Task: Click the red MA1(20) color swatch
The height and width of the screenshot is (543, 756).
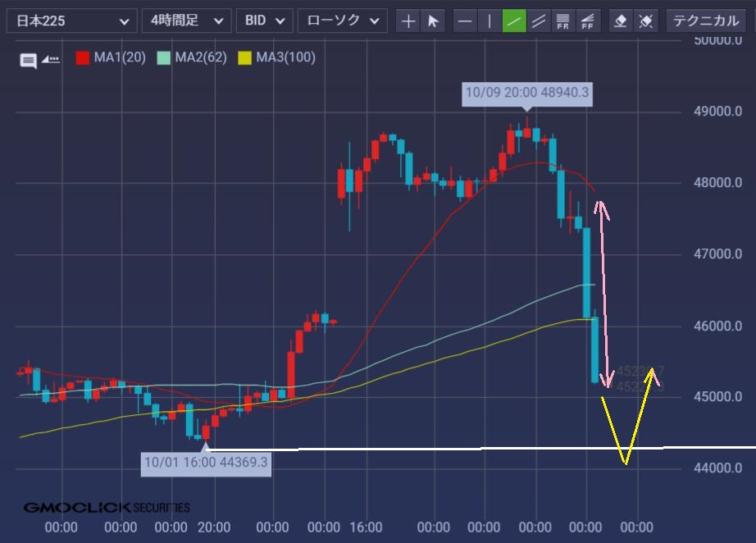Action: click(x=83, y=58)
